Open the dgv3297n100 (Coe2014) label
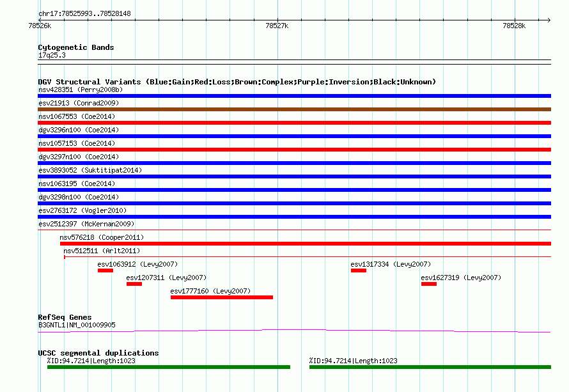This screenshot has width=569, height=392. 79,157
